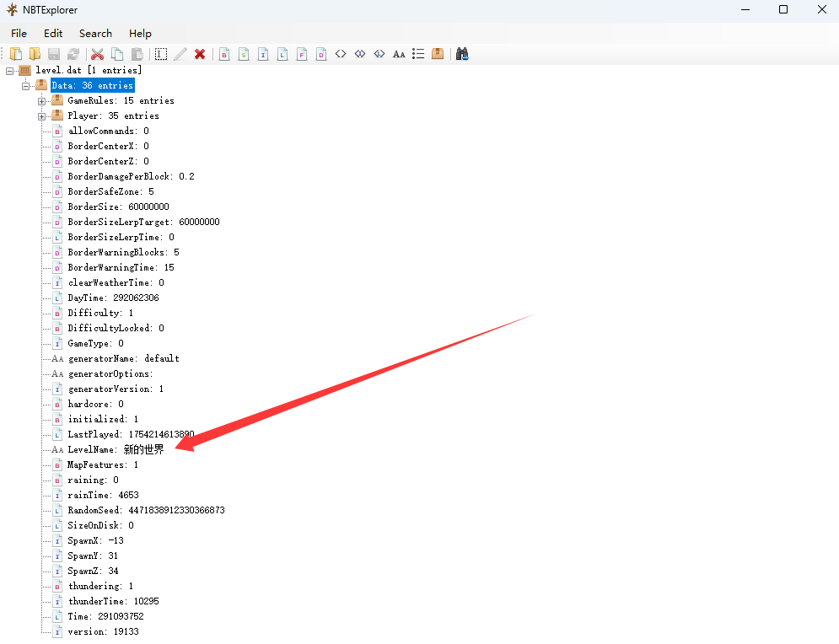This screenshot has height=644, width=839.
Task: Select the BorderCenterZ: 0 entry
Action: (109, 161)
